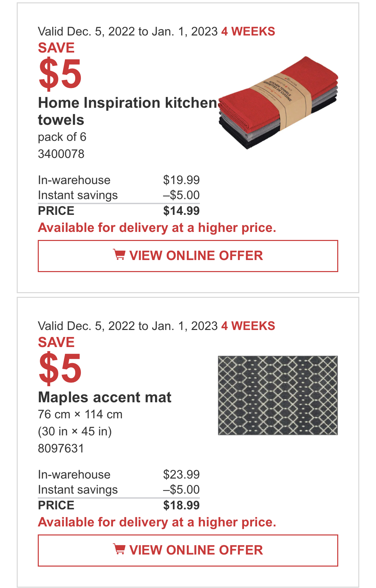The image size is (376, 588).
Task: Click the patterned accent mat product image
Action: [278, 395]
